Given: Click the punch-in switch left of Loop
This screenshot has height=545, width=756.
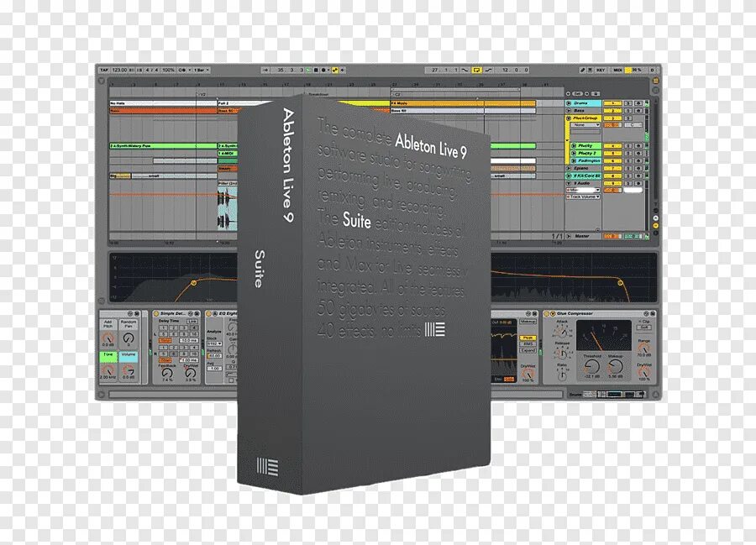Looking at the screenshot, I should tap(465, 70).
